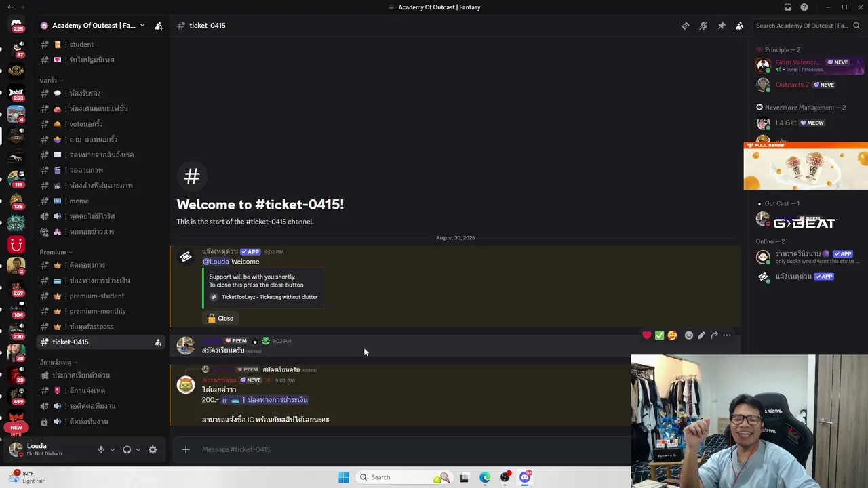The image size is (868, 488).
Task: Open input device dropdown next to microphone
Action: click(x=113, y=449)
